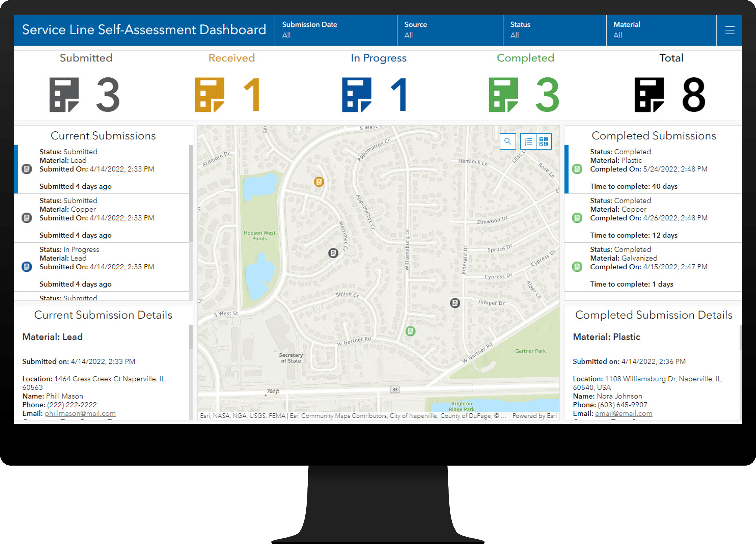Click the blue In Progress indicator icon
756x544 pixels.
click(x=356, y=95)
